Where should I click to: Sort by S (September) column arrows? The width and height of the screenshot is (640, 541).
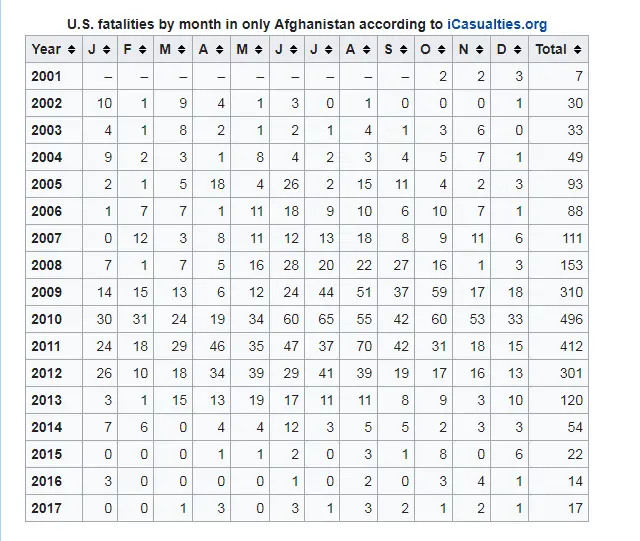pyautogui.click(x=404, y=50)
